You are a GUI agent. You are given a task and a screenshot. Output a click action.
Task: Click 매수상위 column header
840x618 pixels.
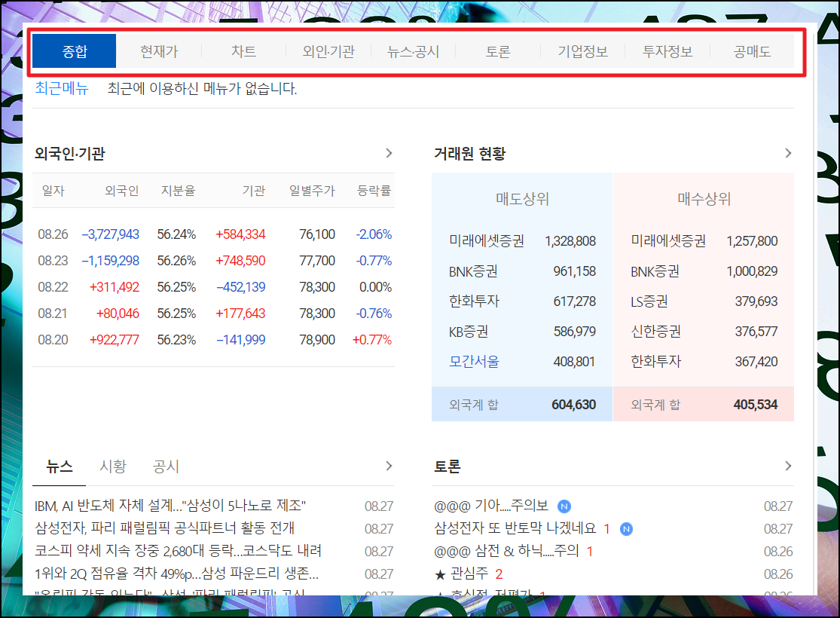tap(704, 199)
